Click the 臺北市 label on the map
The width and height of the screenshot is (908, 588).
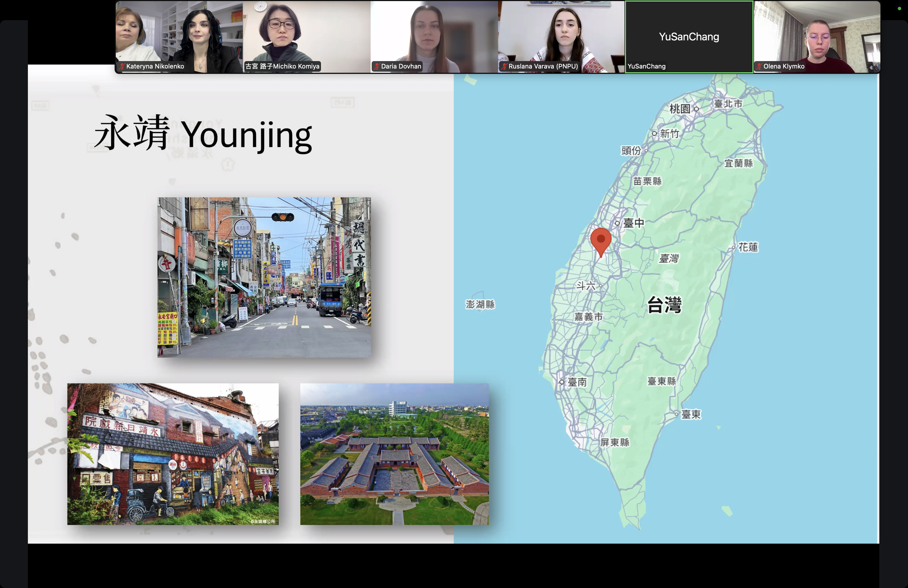point(728,104)
